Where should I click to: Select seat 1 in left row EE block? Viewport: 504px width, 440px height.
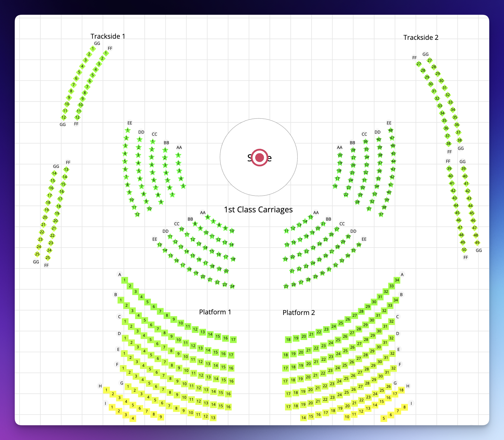tap(127, 130)
